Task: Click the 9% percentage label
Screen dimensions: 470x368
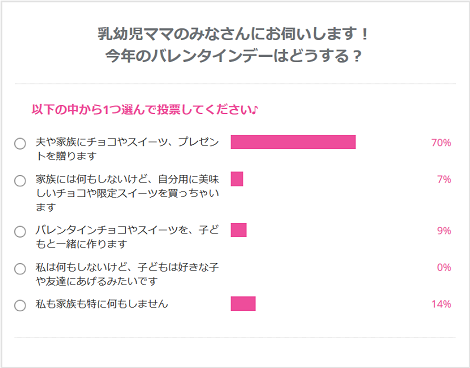Action: [x=444, y=230]
